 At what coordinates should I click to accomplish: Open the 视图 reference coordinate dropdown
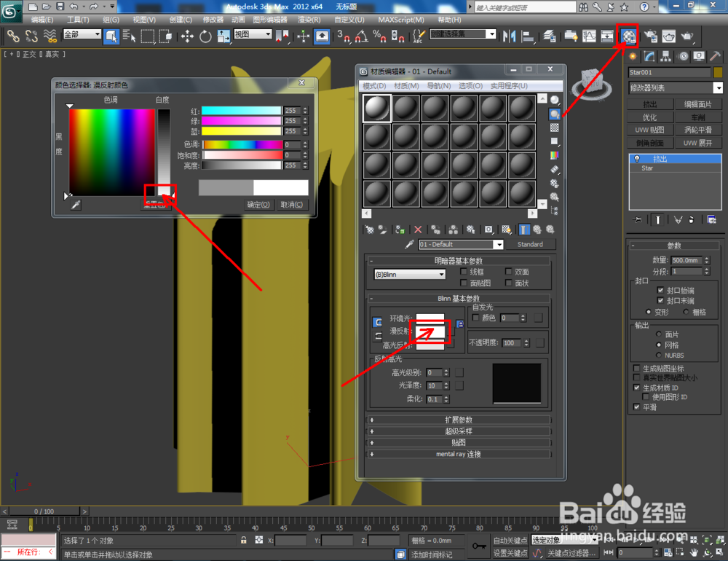tap(253, 34)
